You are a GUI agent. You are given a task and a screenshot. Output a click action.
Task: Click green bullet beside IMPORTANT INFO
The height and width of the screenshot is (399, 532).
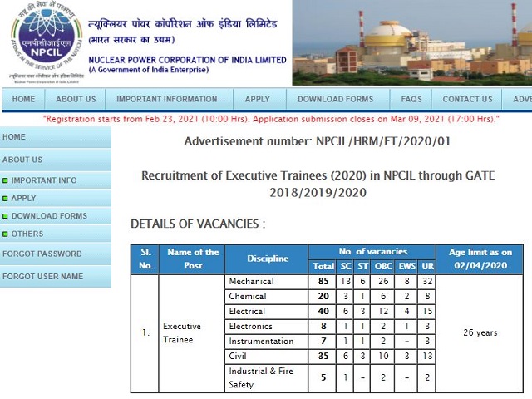[x=5, y=180]
